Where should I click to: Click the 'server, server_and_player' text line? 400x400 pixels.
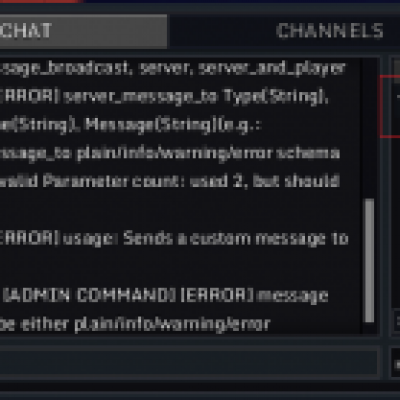tap(172, 69)
